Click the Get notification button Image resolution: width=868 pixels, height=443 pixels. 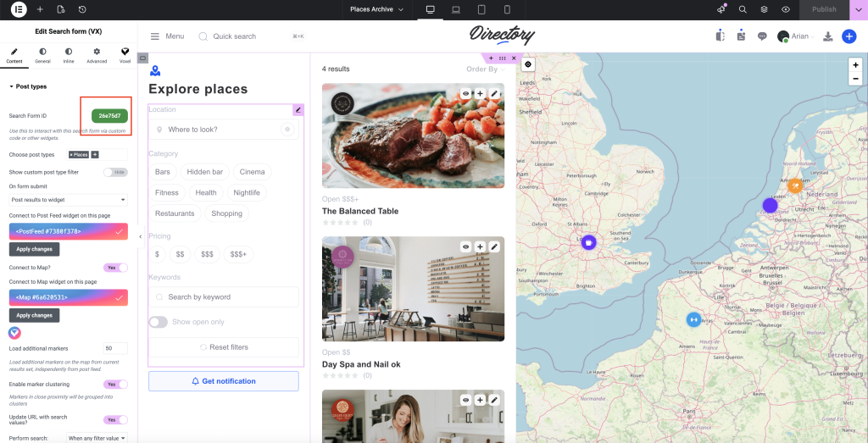pos(224,381)
